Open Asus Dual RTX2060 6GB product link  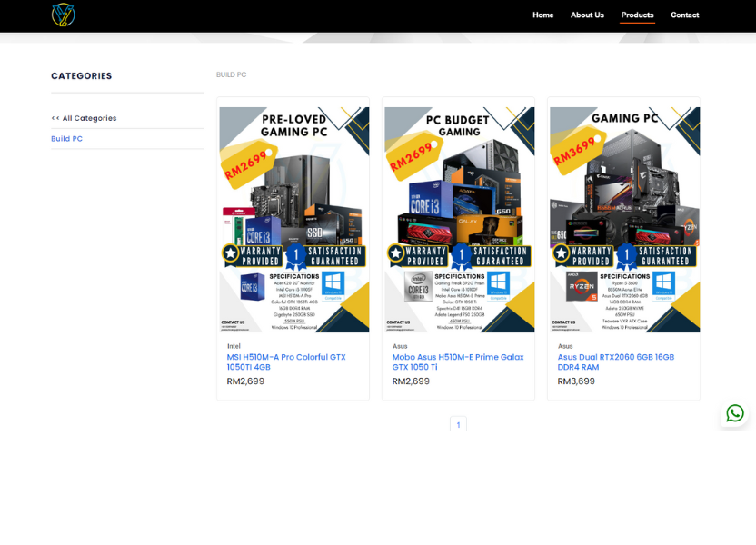616,362
